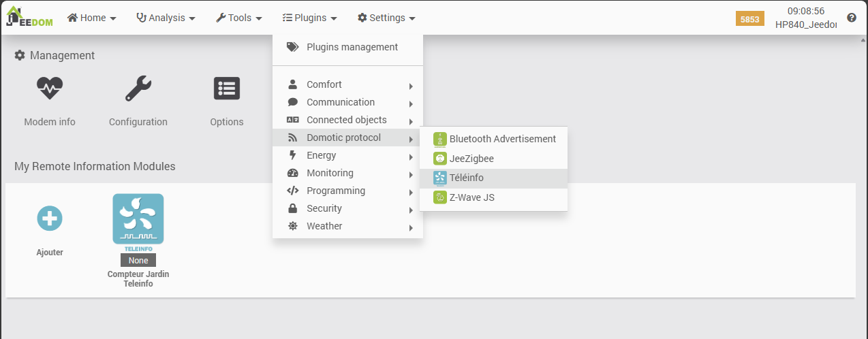Open the Home dropdown menu
This screenshot has width=868, height=339.
[x=91, y=18]
